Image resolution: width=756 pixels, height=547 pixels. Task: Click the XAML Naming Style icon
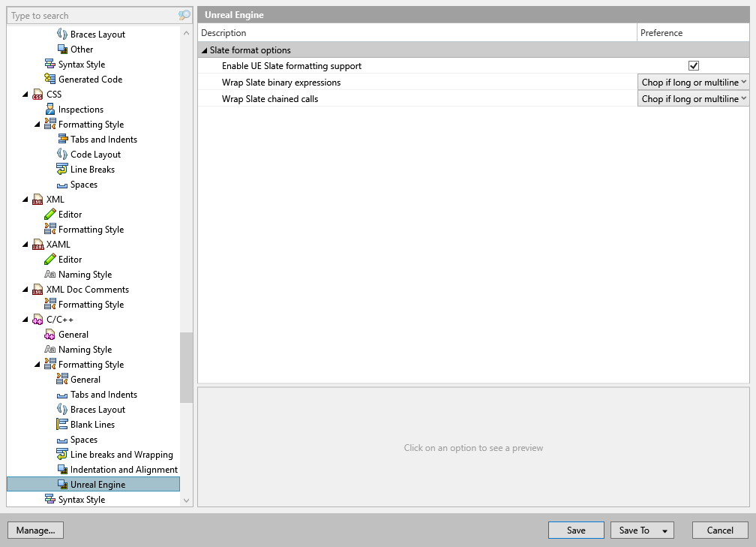point(50,275)
